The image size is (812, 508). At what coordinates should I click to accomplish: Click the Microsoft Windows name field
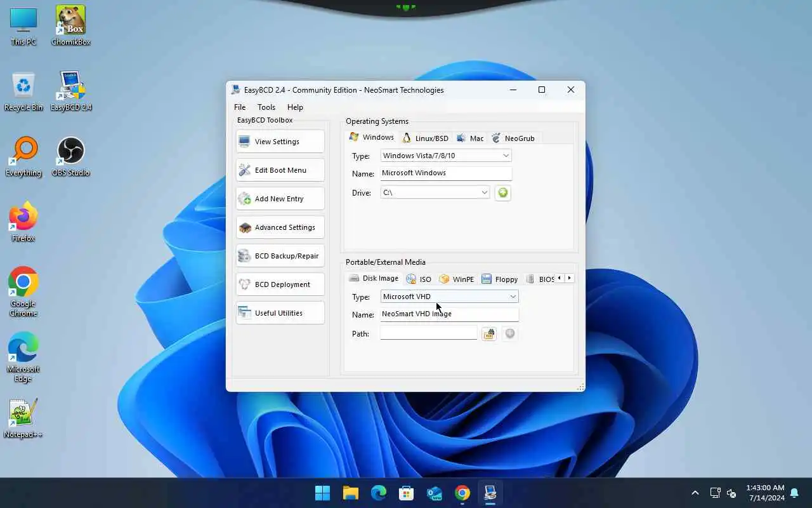pos(446,173)
